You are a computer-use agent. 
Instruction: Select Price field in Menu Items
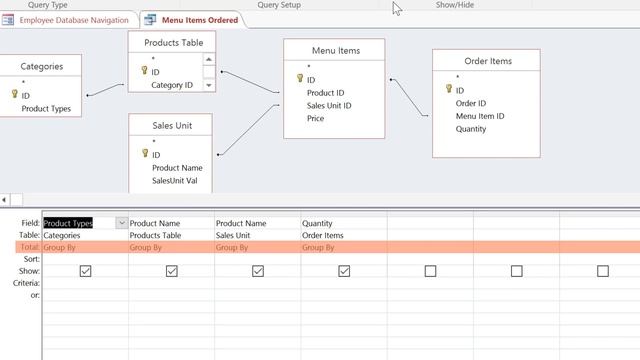(x=315, y=118)
